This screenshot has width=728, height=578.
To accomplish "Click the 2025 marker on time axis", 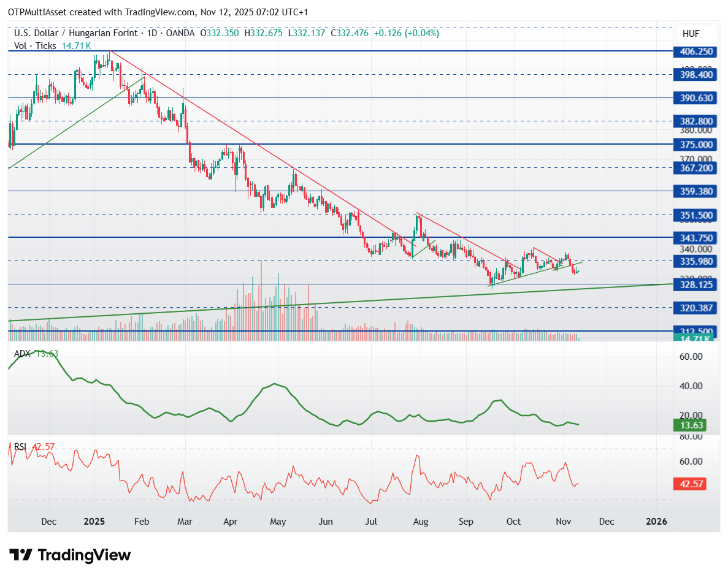I will click(94, 522).
